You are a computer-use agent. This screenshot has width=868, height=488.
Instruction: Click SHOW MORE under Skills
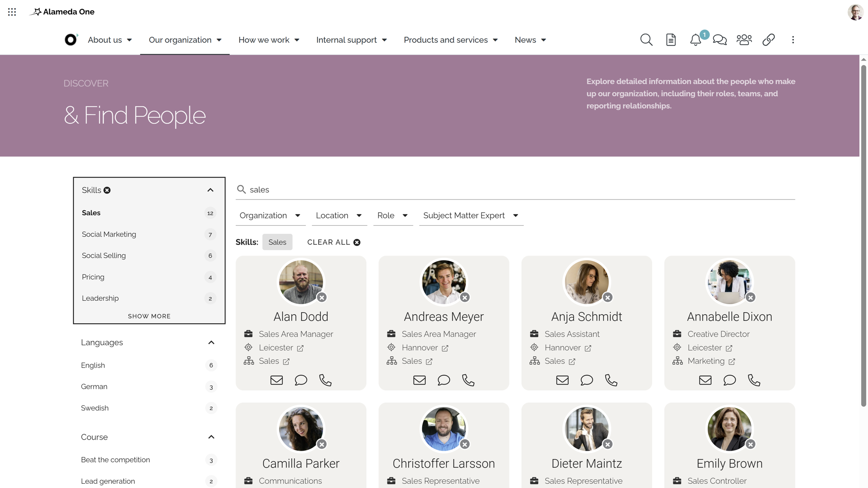[149, 316]
